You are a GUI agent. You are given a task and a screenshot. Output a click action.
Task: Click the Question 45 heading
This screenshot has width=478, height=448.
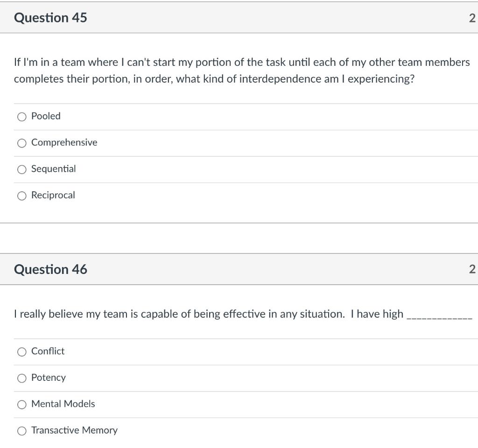[x=50, y=18]
